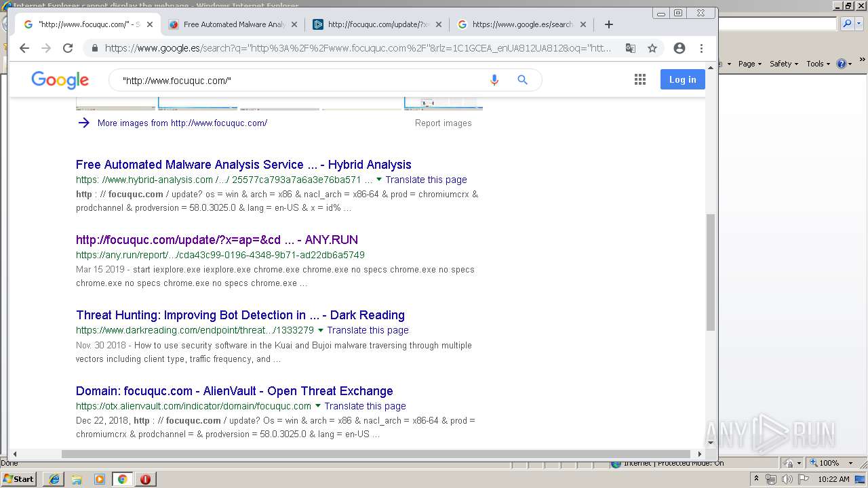Screen dimensions: 868x488
Task: Open media player taskbar icon
Action: point(100,479)
